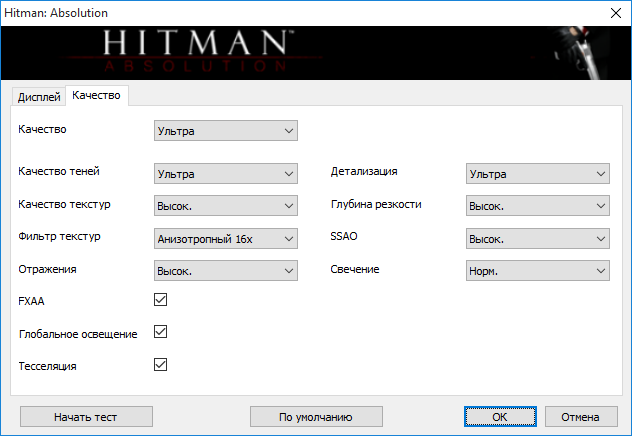Uncheck the Тесселяция checkbox
This screenshot has height=436, width=632.
click(160, 364)
